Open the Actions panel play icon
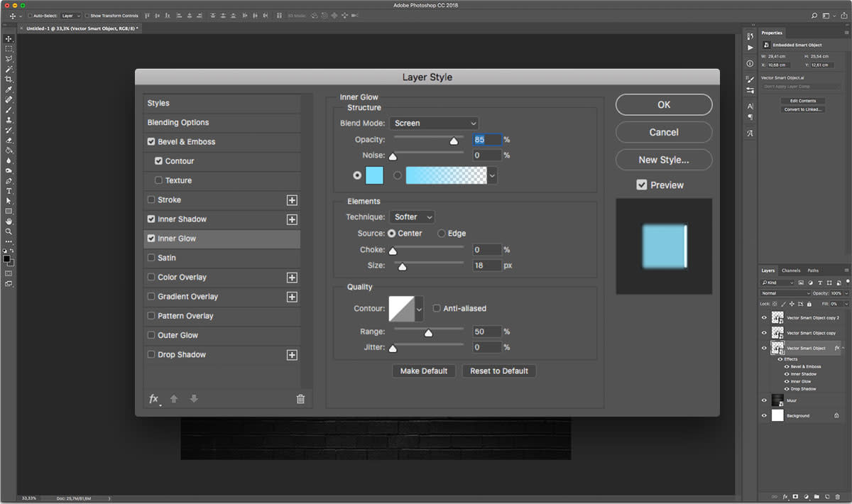 pos(750,48)
